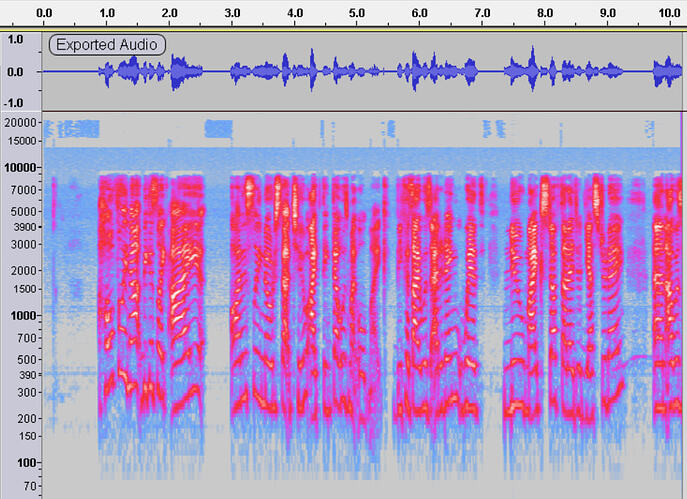Move playhead to 8.0 seconds on ruler
This screenshot has height=499, width=687.
(544, 14)
